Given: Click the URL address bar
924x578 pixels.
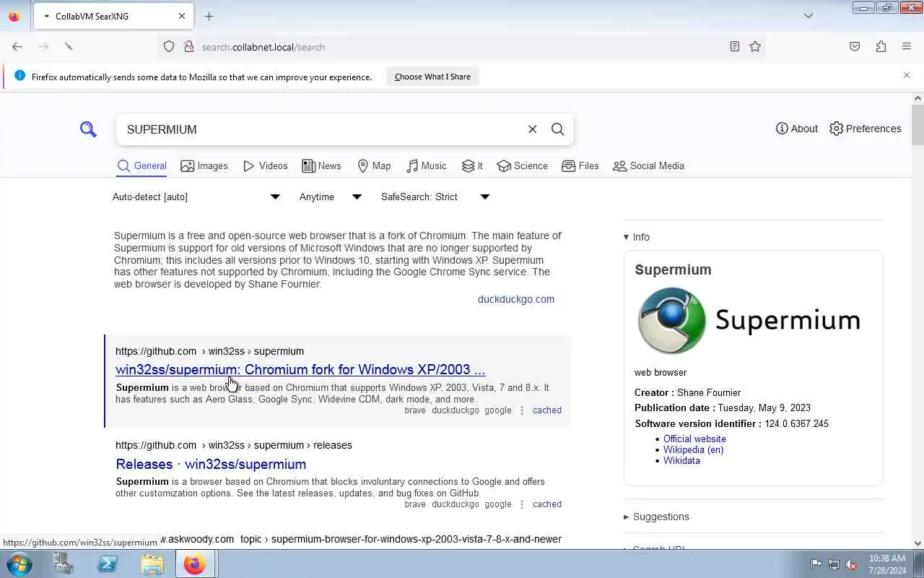Looking at the screenshot, I should click(461, 47).
